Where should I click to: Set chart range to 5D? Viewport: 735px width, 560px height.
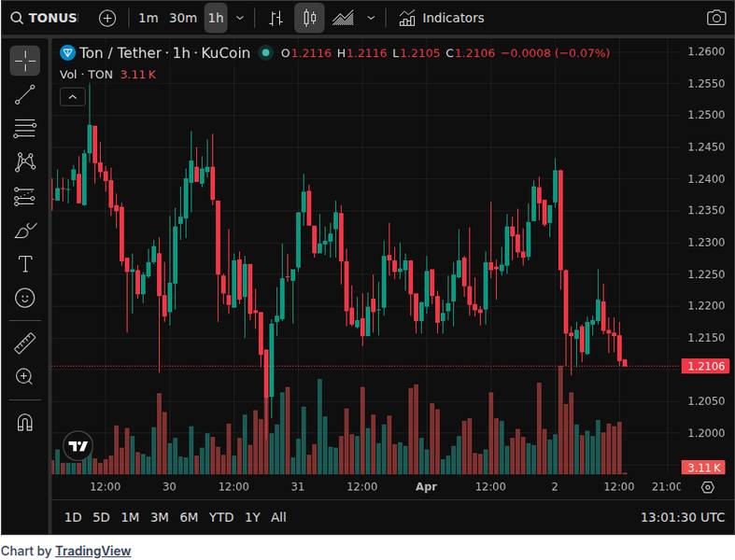[101, 517]
